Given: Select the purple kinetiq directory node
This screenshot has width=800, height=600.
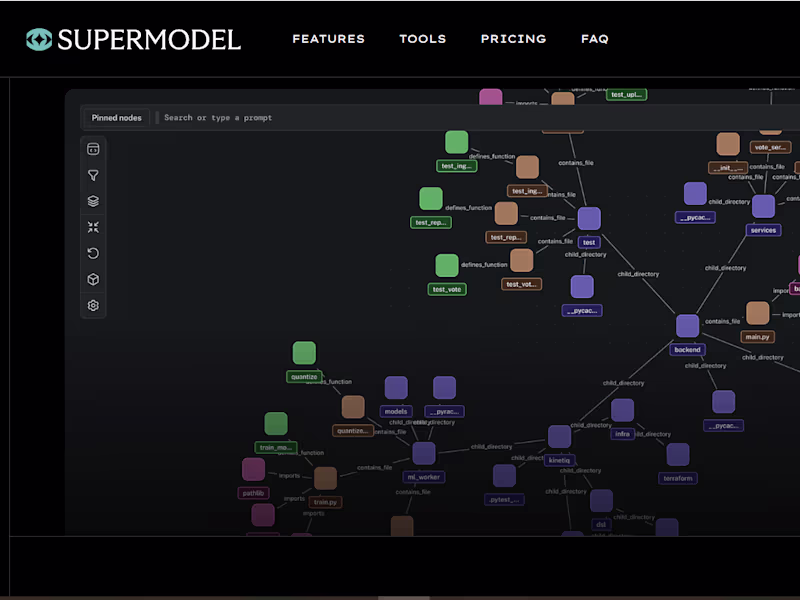Looking at the screenshot, I should click(x=559, y=437).
